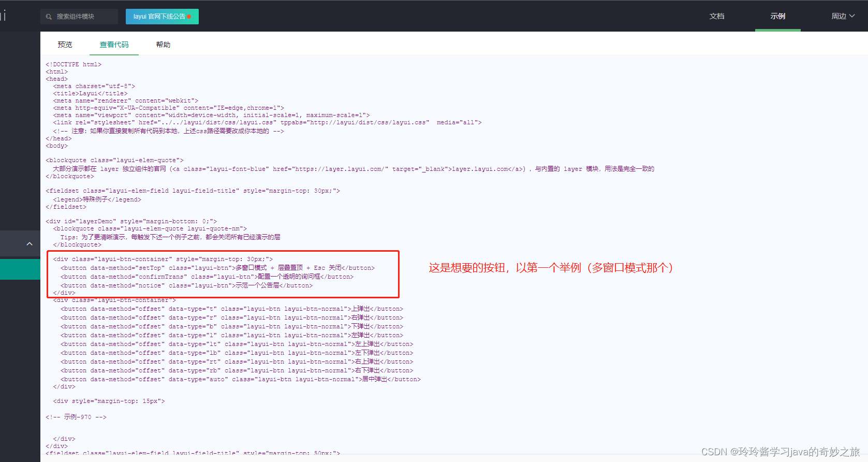Screen dimensions: 868x462
Task: Click the data-type="auto" 居中弹出 line
Action: coord(241,379)
